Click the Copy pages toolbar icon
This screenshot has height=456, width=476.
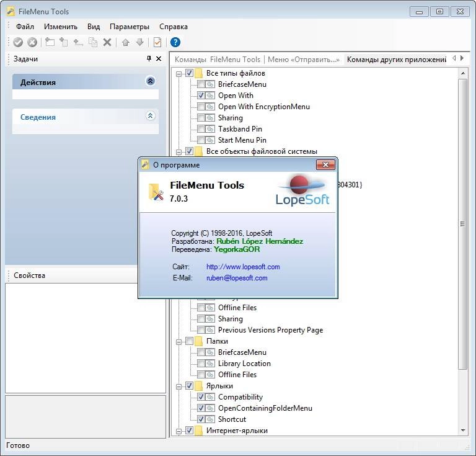click(x=93, y=42)
